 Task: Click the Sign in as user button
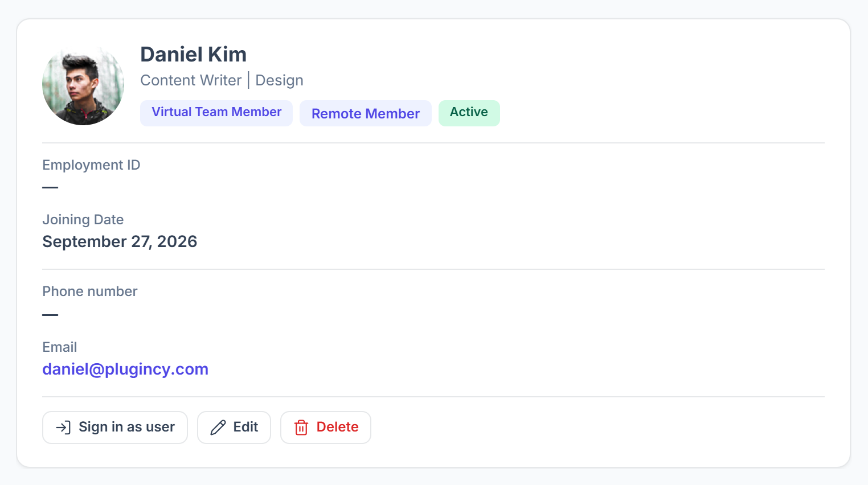coord(115,428)
